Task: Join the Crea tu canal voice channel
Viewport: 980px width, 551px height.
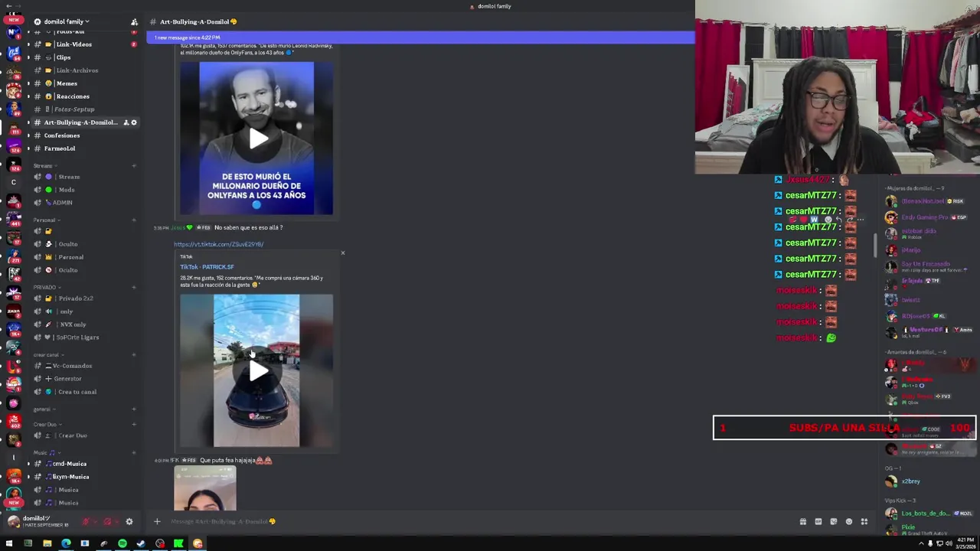Action: click(x=84, y=392)
